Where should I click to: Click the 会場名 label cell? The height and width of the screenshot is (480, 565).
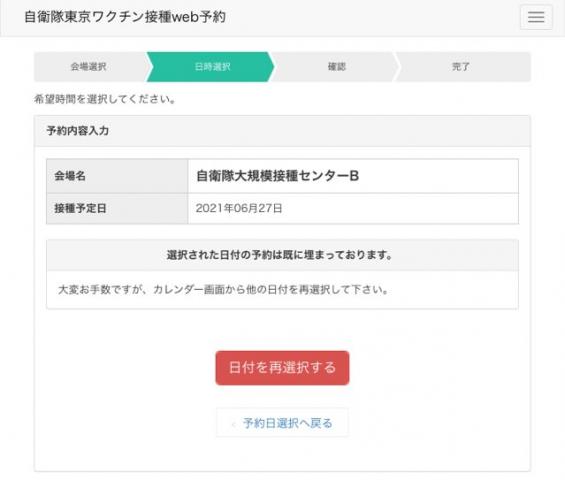click(x=117, y=176)
